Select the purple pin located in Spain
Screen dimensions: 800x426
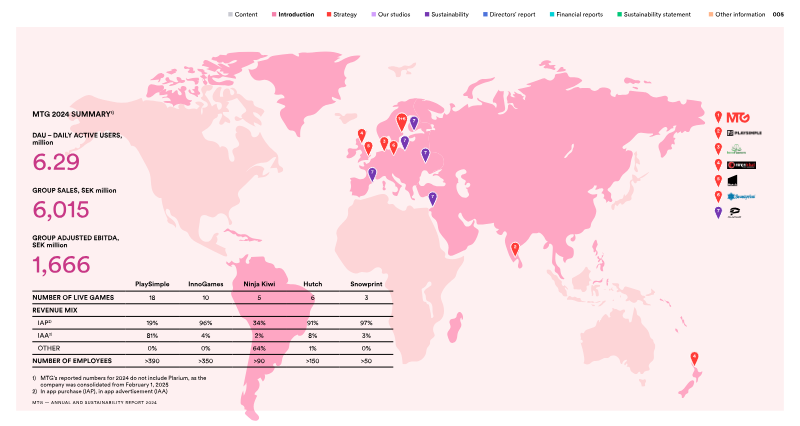(372, 174)
